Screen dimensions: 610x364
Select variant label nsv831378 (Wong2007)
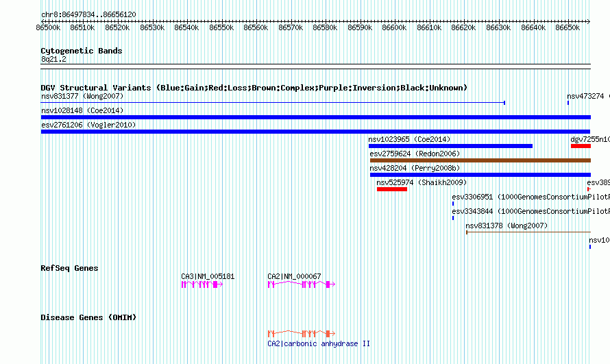[507, 226]
